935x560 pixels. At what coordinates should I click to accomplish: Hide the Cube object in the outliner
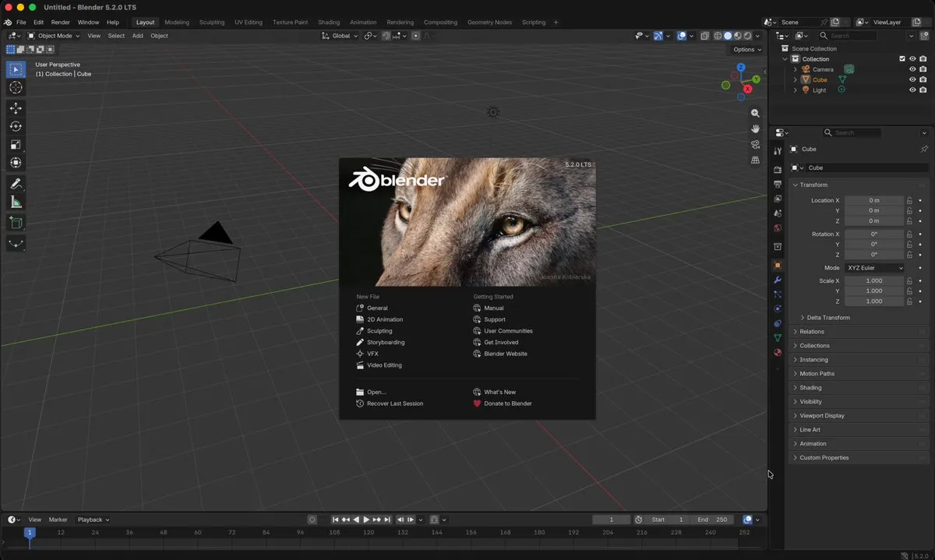point(912,79)
